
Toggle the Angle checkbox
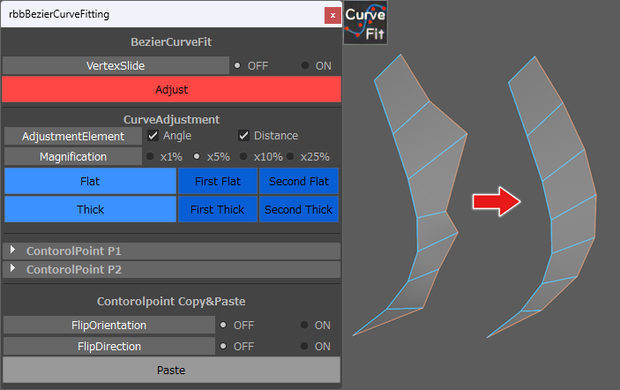point(153,136)
